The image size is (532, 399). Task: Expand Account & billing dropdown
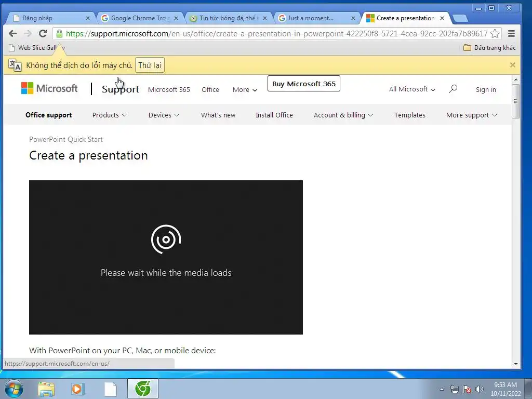click(x=343, y=115)
